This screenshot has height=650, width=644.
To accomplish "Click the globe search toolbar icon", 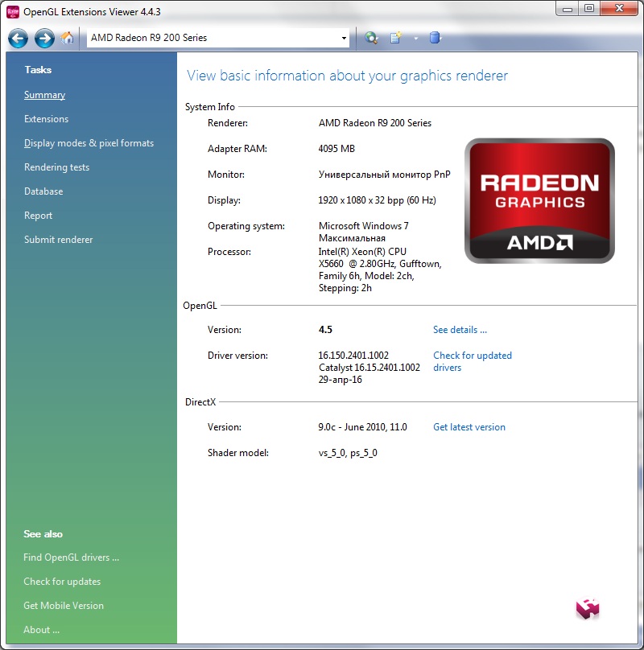I will 371,38.
